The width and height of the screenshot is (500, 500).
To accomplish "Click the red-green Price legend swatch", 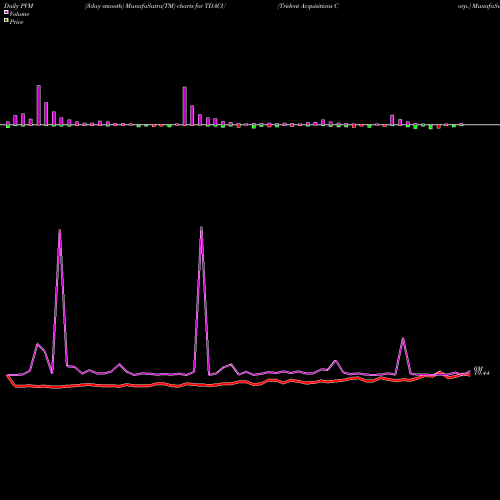I will [x=6, y=21].
